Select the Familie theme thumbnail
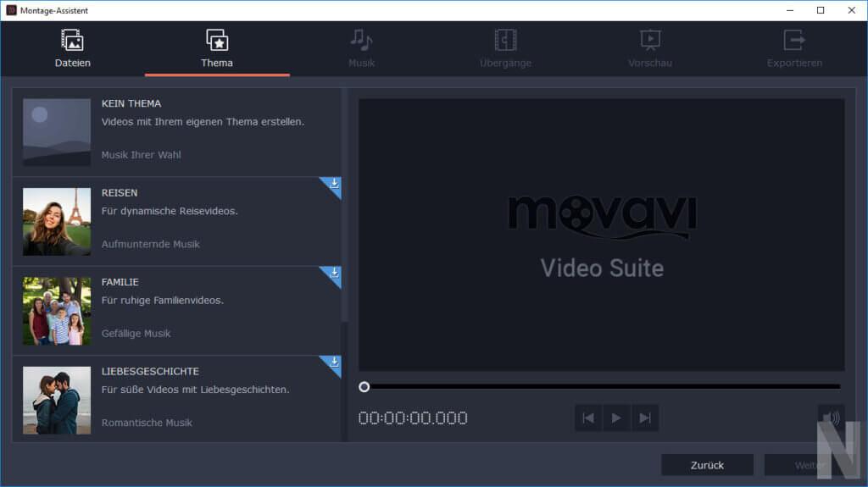Screen dimensions: 868x487 pyautogui.click(x=57, y=311)
